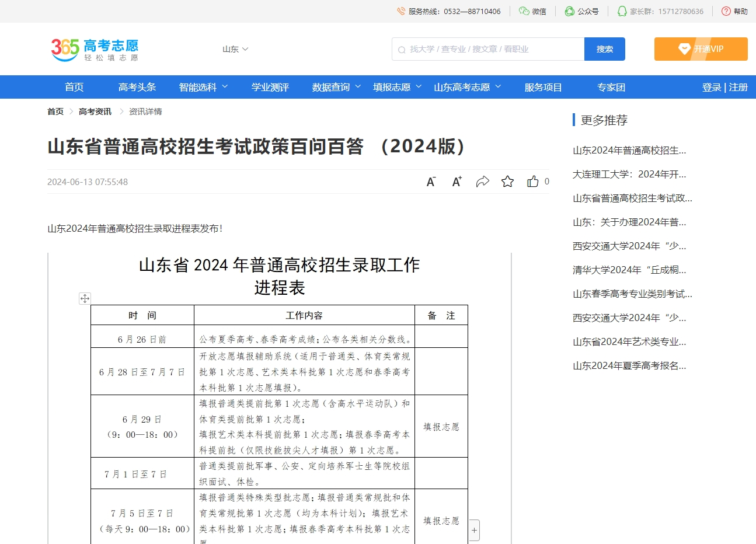Viewport: 756px width, 544px height.
Task: Open 服务项目 navigation item
Action: tap(544, 87)
